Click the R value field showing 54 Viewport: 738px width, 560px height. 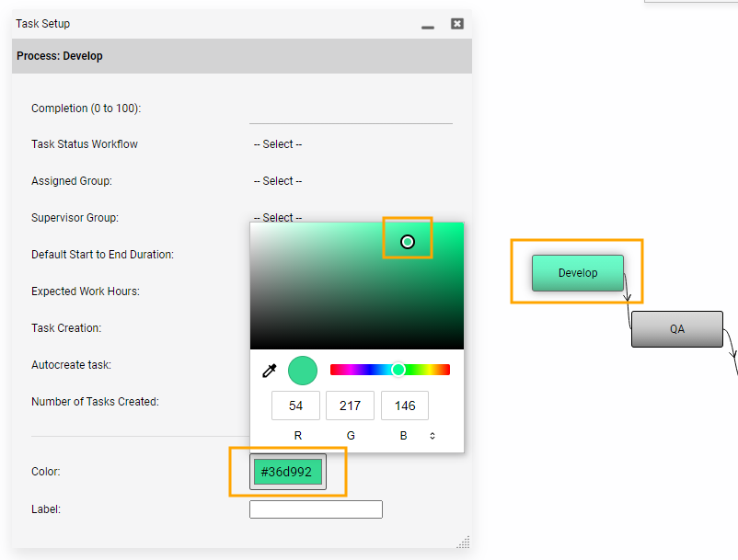[295, 406]
